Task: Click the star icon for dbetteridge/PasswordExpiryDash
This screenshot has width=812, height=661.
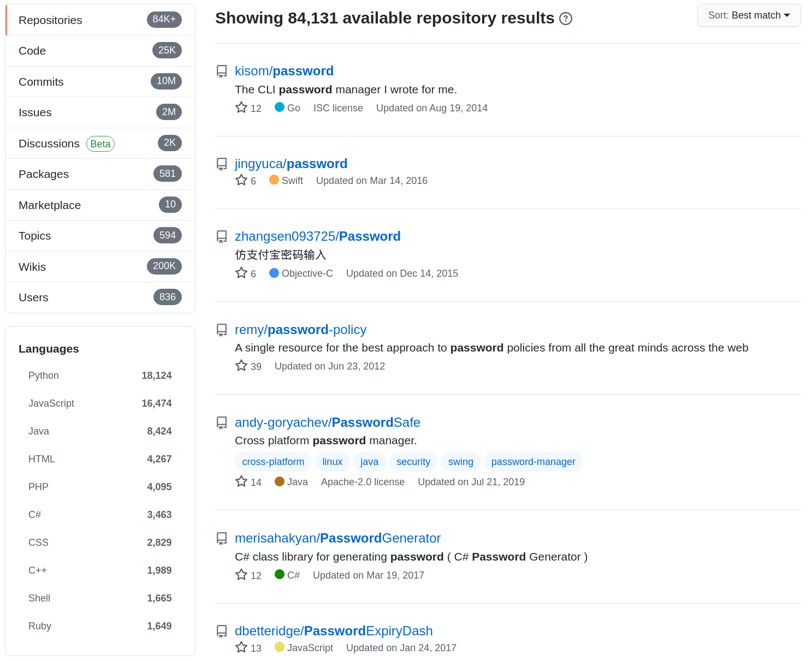Action: point(241,647)
